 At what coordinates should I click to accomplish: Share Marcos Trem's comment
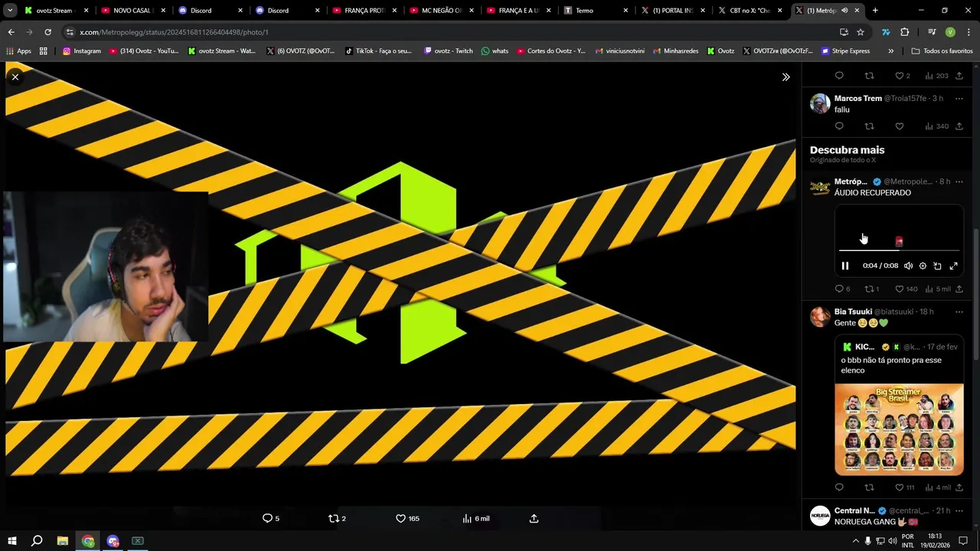click(x=959, y=126)
